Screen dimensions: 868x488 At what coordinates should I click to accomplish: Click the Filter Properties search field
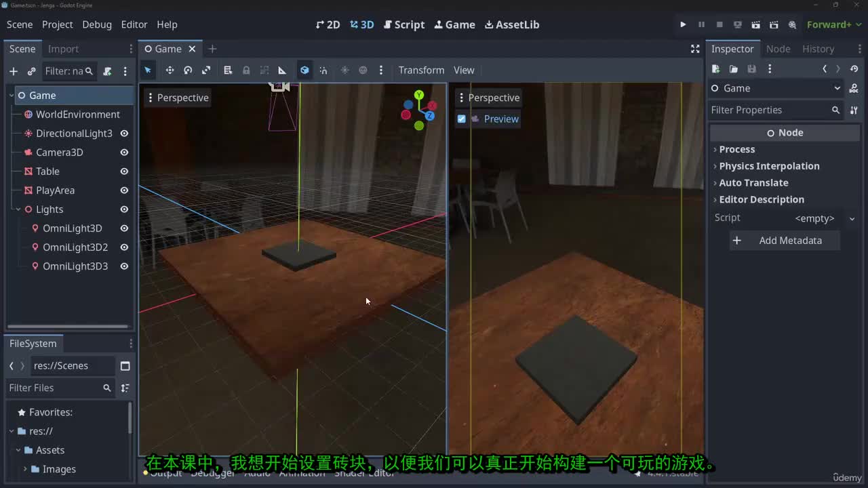point(775,110)
